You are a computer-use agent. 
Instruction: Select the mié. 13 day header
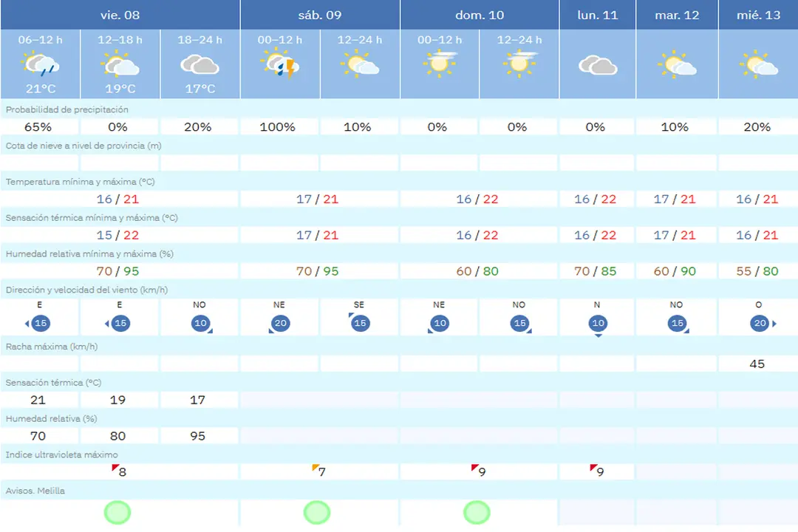(x=758, y=15)
